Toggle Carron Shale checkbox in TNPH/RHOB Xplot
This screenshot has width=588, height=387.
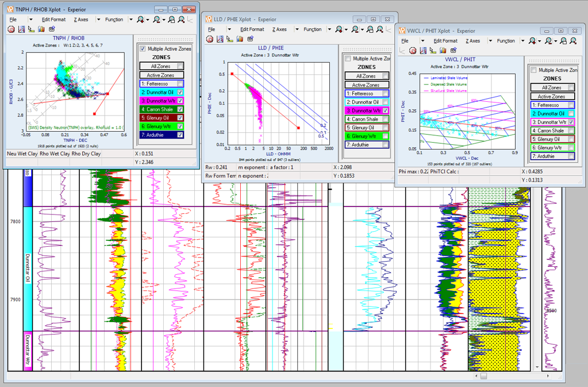click(180, 109)
